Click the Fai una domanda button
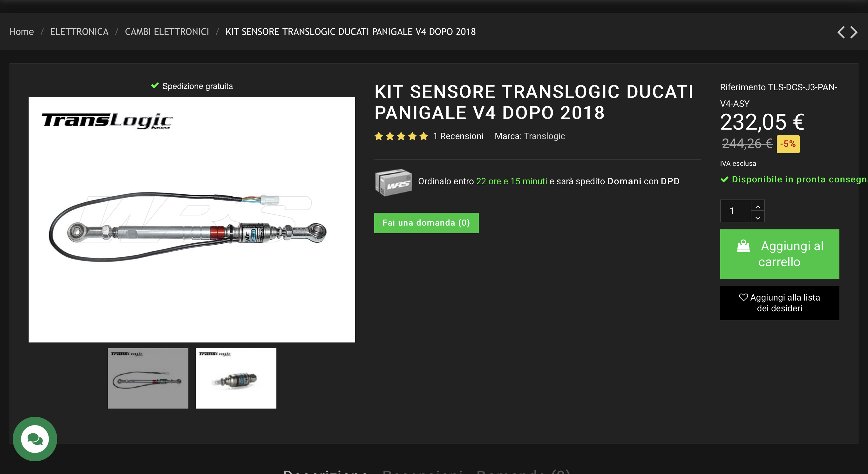The image size is (868, 474). 426,223
